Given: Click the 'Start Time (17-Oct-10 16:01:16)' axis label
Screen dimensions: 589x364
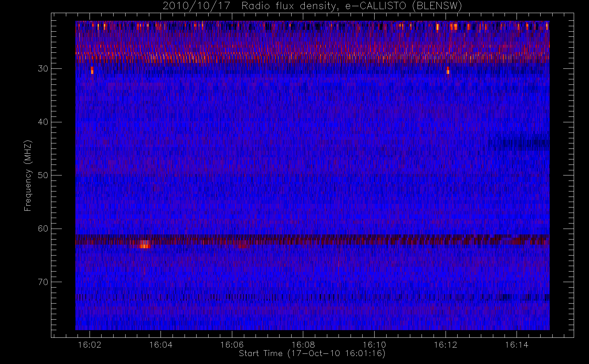Looking at the screenshot, I should [x=312, y=353].
